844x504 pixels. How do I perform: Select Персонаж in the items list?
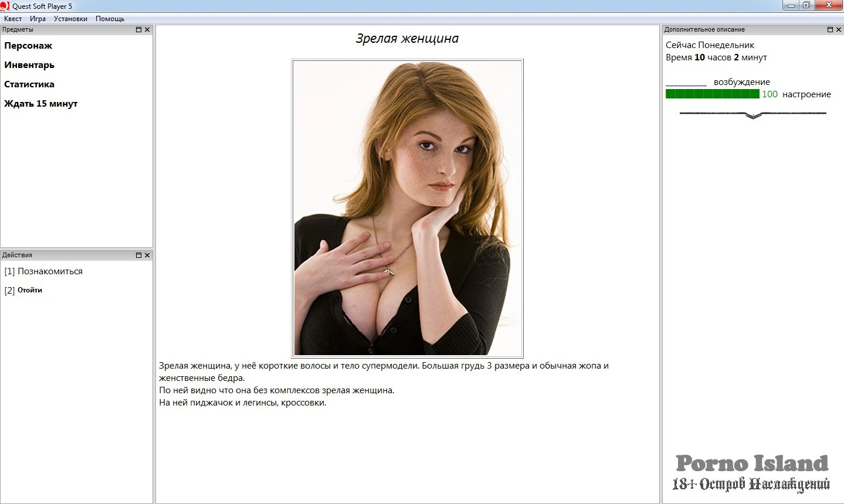[x=28, y=46]
